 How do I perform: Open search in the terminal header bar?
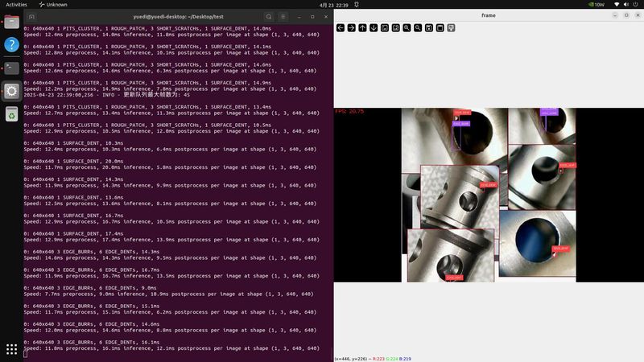tap(269, 17)
